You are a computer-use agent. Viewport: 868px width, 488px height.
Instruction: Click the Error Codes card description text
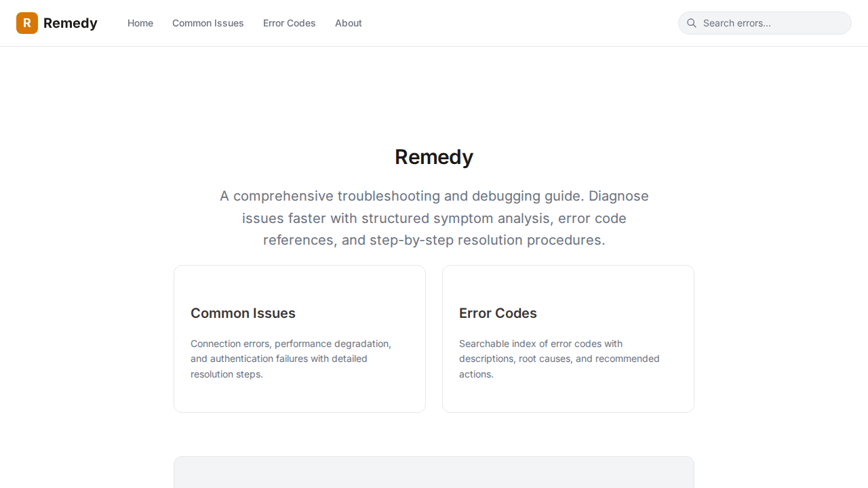click(x=559, y=359)
